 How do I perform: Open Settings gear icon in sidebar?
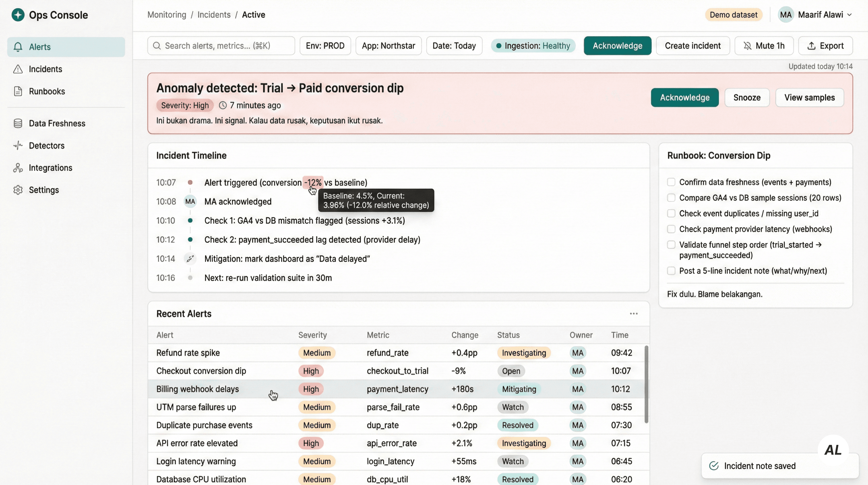click(18, 190)
